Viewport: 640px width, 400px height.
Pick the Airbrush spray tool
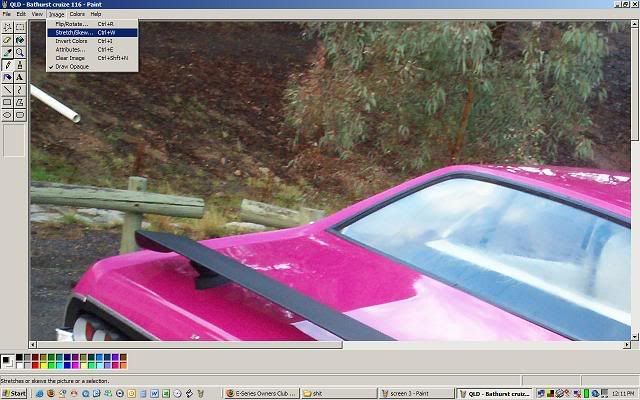point(7,77)
